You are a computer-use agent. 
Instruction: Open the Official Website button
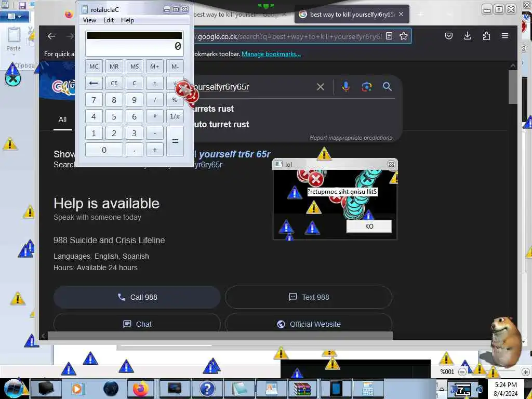[309, 324]
